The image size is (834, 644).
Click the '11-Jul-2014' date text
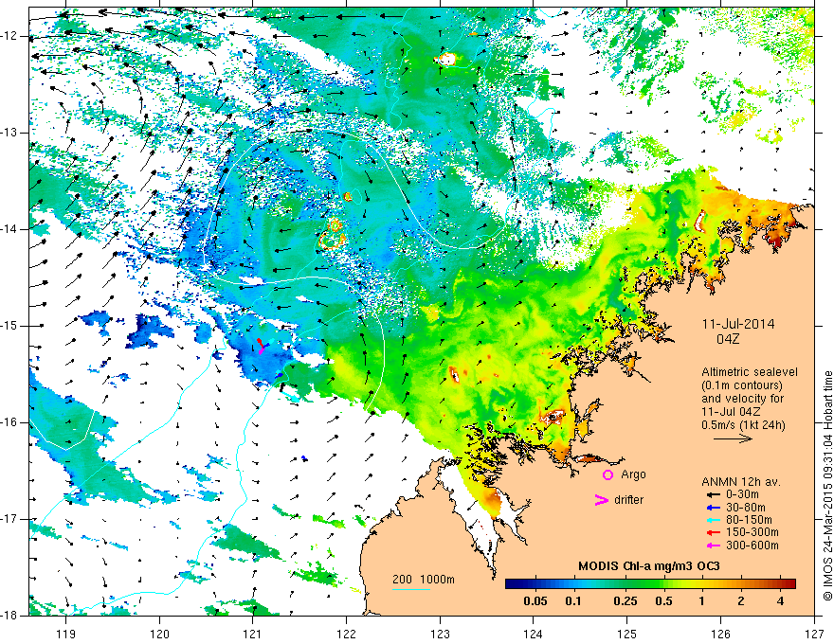coord(738,324)
